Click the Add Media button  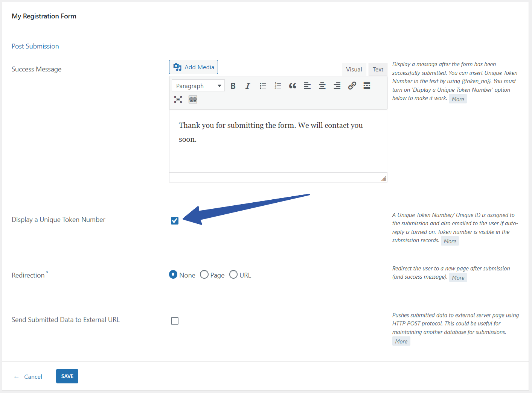coord(194,67)
